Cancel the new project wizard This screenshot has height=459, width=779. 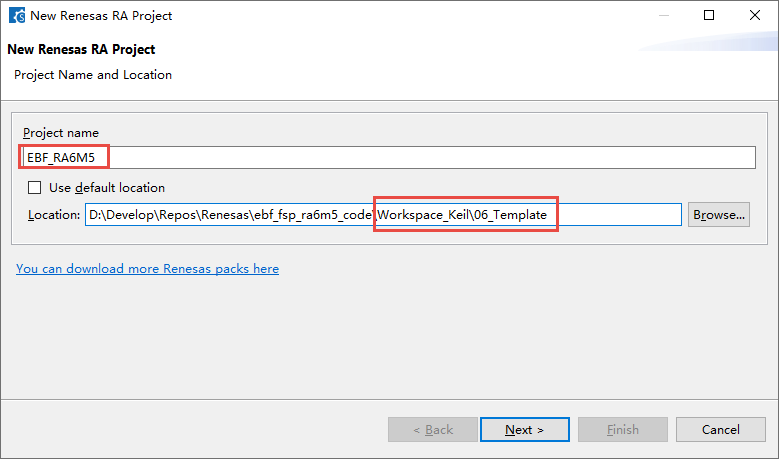click(720, 430)
